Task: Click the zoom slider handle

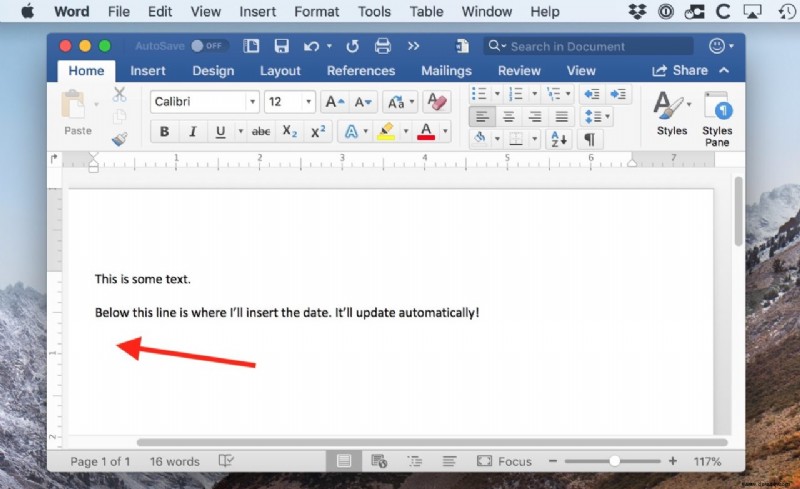Action: coord(614,461)
